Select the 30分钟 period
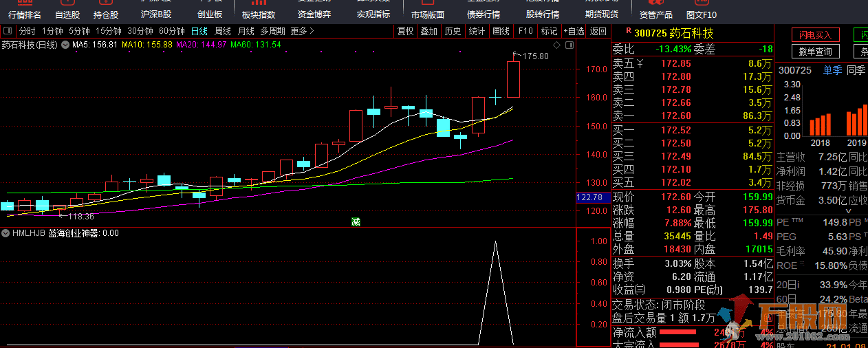Image resolution: width=868 pixels, height=348 pixels. (x=140, y=31)
